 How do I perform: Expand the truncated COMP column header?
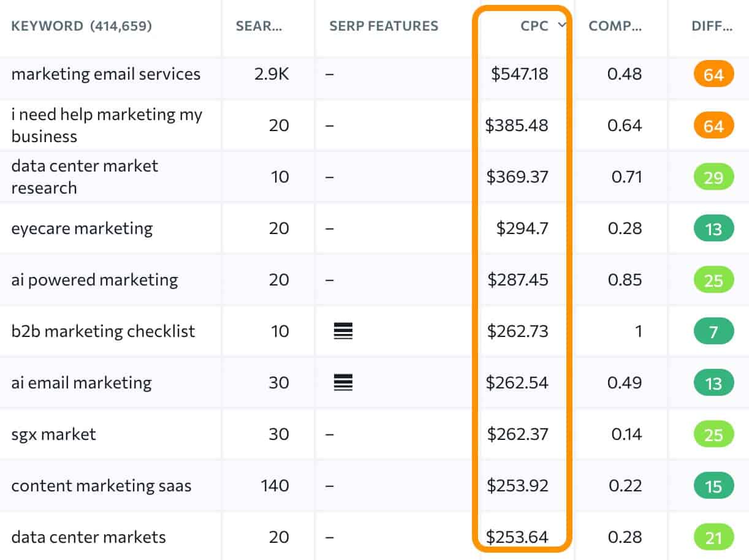(615, 26)
